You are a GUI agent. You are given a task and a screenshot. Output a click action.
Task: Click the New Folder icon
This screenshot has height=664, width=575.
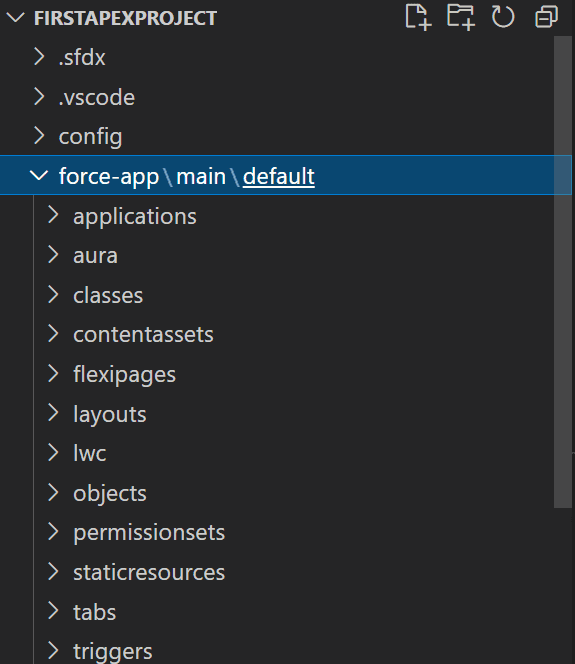pos(461,18)
